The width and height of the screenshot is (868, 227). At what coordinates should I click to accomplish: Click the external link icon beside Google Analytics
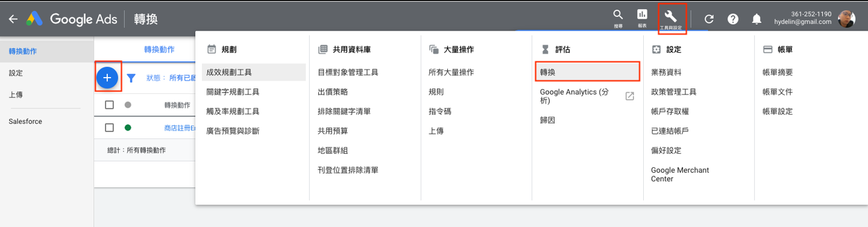tap(630, 96)
